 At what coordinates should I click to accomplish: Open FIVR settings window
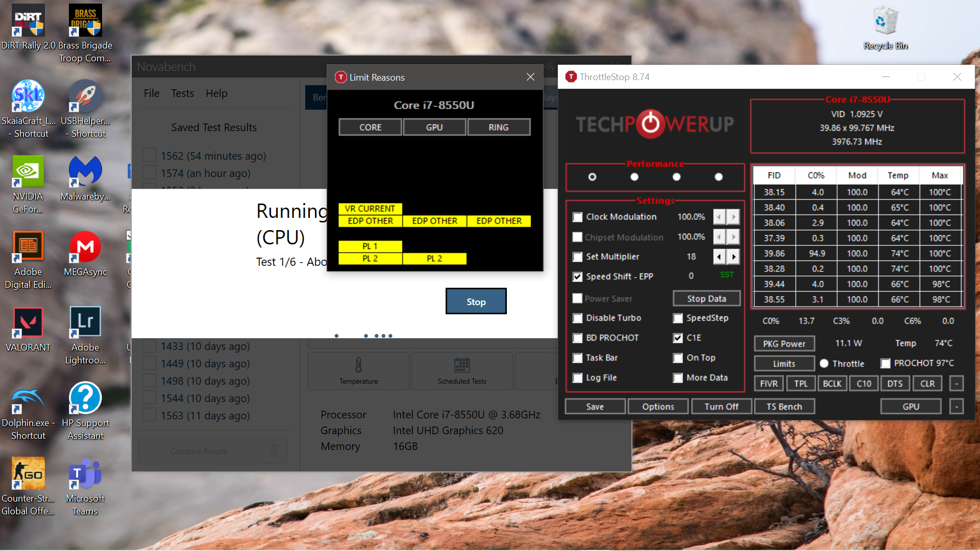(769, 383)
